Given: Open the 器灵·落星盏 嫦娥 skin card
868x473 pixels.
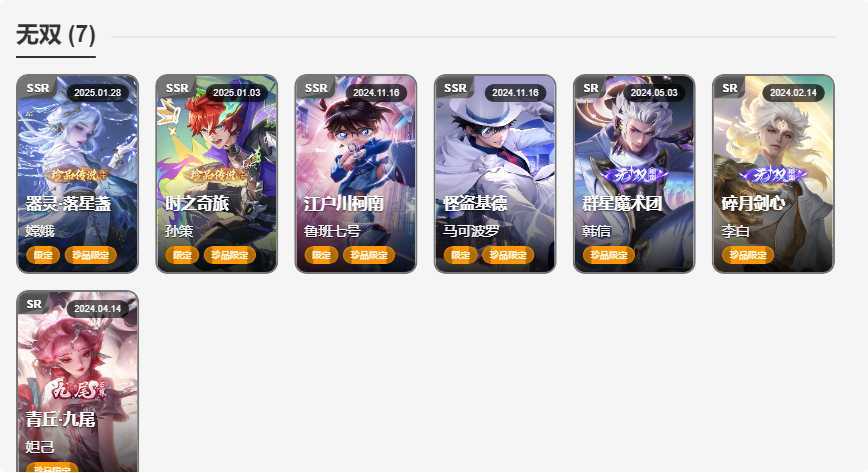Looking at the screenshot, I should coord(78,174).
